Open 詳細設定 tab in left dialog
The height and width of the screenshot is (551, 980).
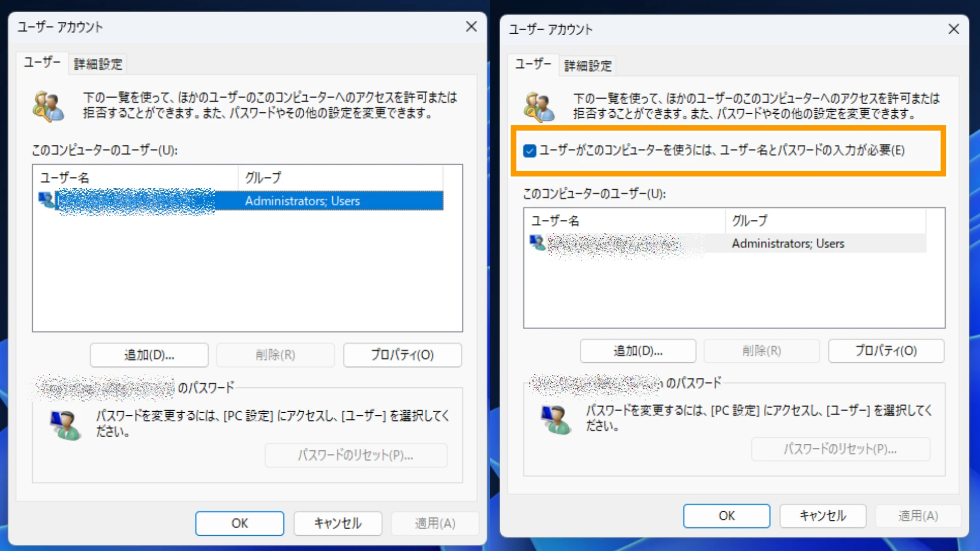[98, 64]
